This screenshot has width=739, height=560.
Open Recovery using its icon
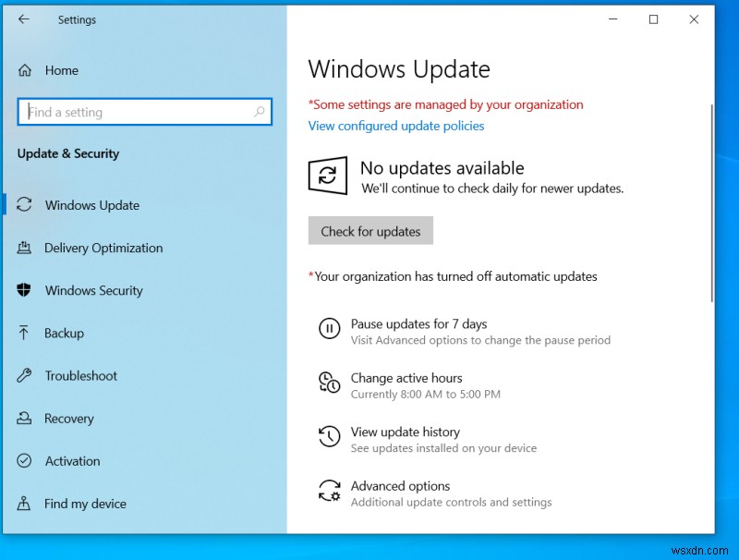(x=23, y=418)
